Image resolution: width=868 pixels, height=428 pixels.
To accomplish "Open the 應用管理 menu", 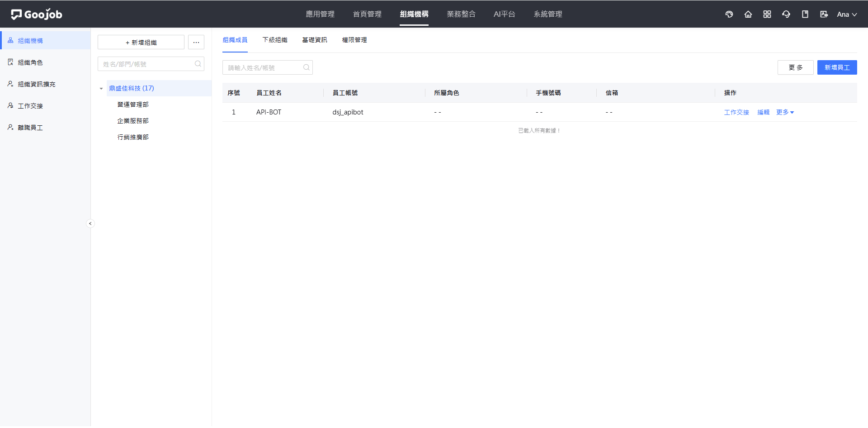I will point(320,14).
